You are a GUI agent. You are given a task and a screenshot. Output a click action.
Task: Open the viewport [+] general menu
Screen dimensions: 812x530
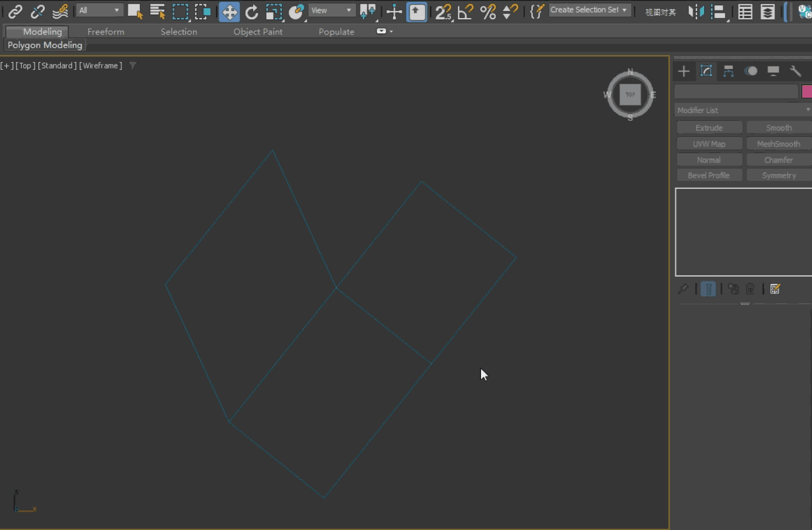pyautogui.click(x=6, y=65)
